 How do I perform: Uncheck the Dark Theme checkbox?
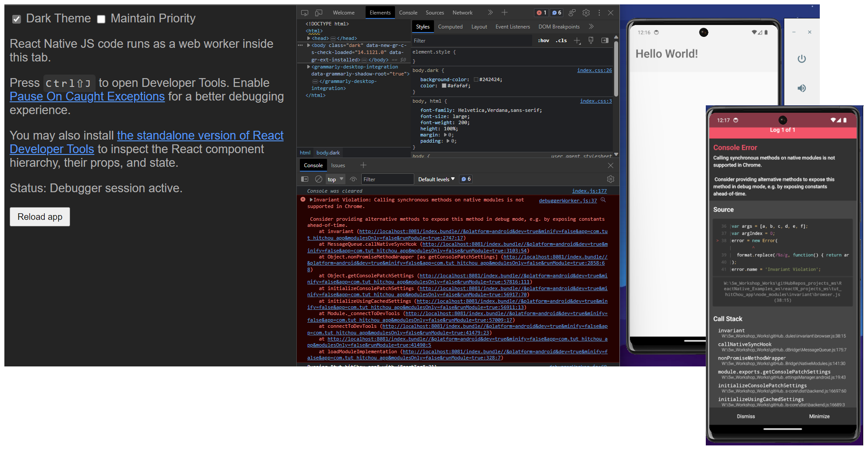(x=17, y=19)
